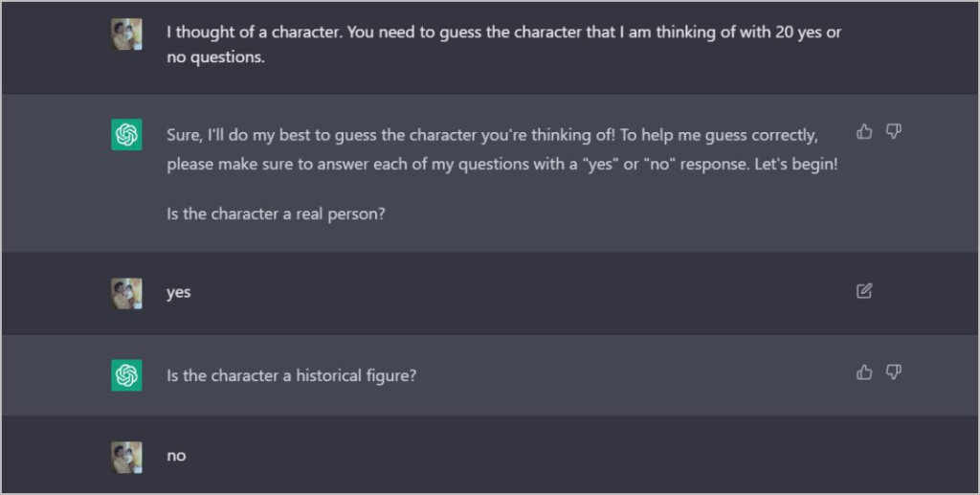This screenshot has height=495, width=980.
Task: Click the question 'Is the character a real person?'
Action: (x=276, y=214)
